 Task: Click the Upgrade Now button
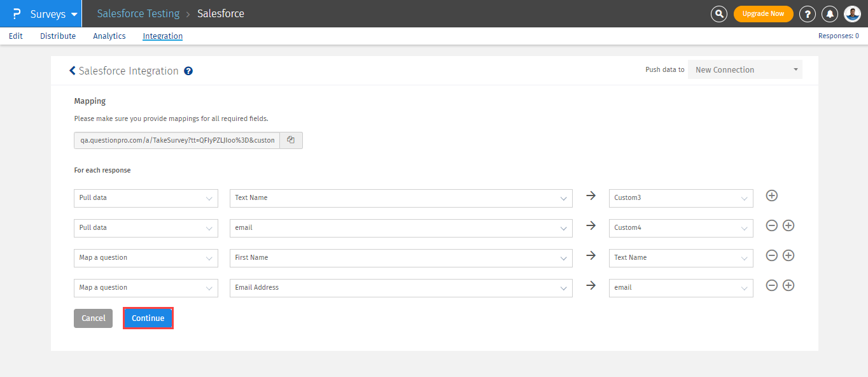(763, 13)
